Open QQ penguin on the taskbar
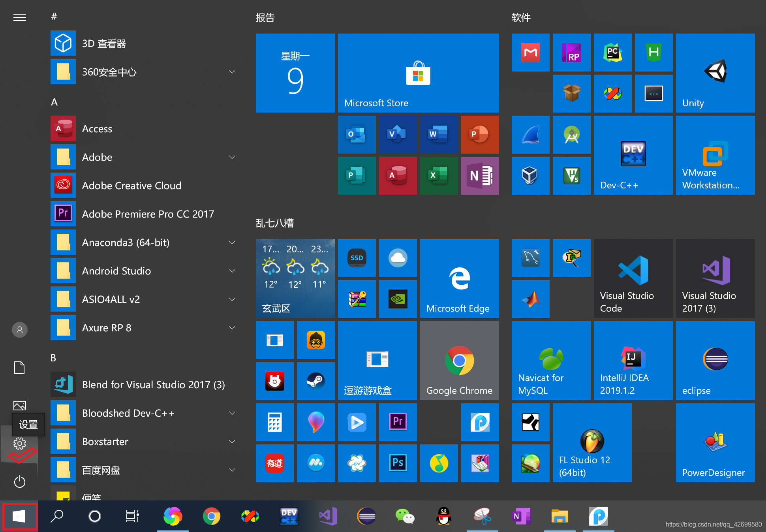This screenshot has width=766, height=532. [x=443, y=516]
